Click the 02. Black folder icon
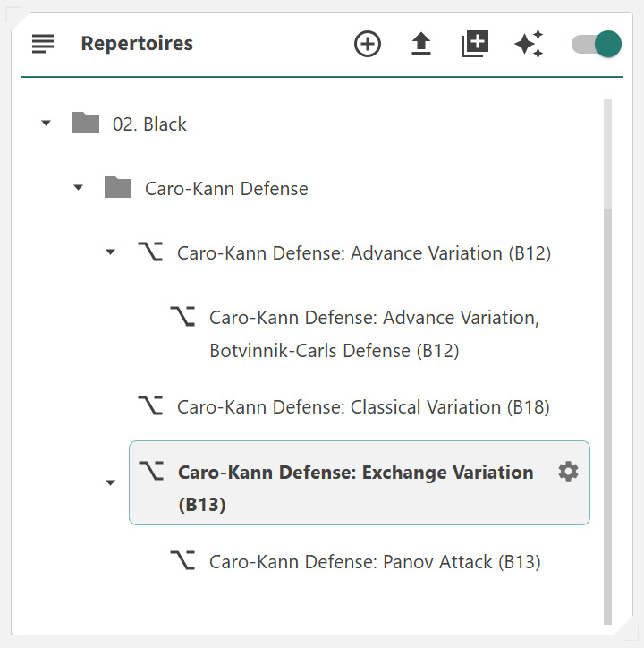The width and height of the screenshot is (644, 648). pyautogui.click(x=86, y=124)
